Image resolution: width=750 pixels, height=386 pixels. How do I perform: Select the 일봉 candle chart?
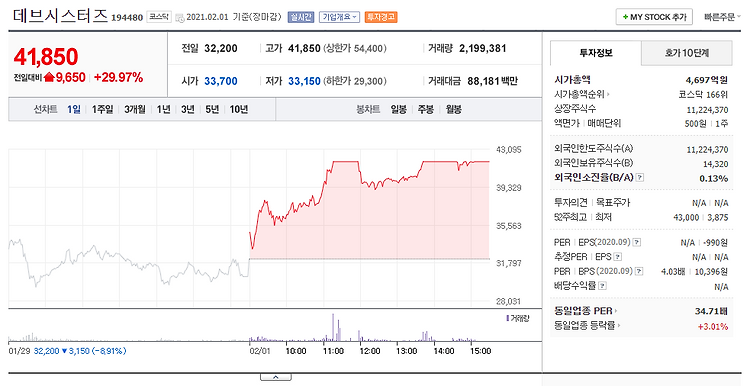pos(398,110)
